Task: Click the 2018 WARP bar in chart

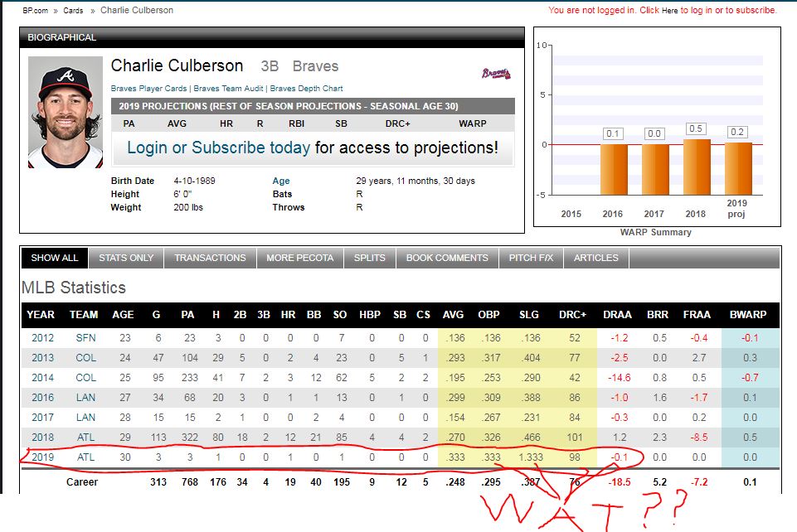Action: pos(696,167)
